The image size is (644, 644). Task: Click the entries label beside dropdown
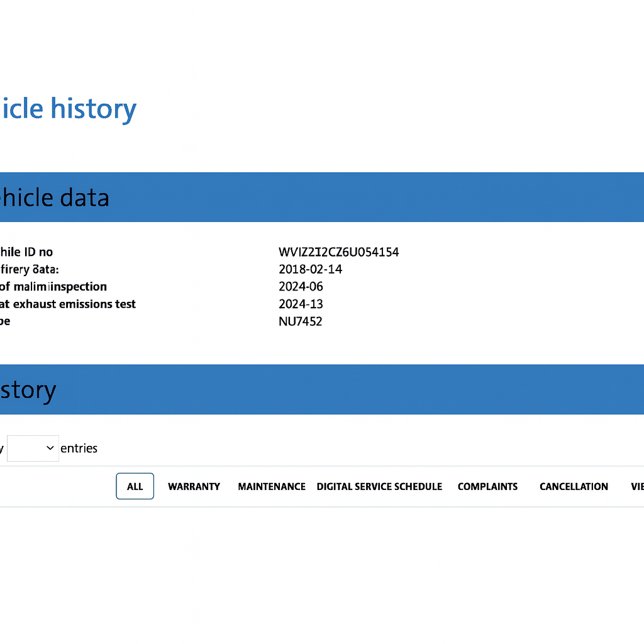click(79, 448)
